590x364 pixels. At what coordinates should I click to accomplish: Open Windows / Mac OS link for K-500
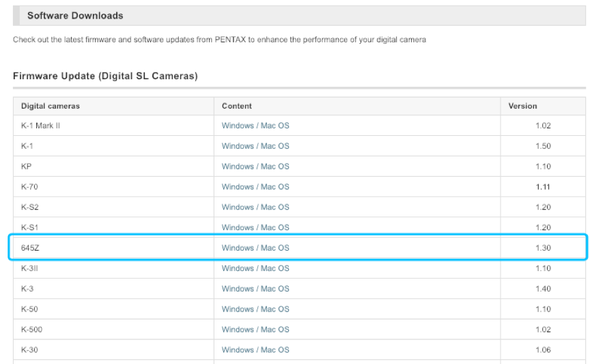tap(255, 329)
